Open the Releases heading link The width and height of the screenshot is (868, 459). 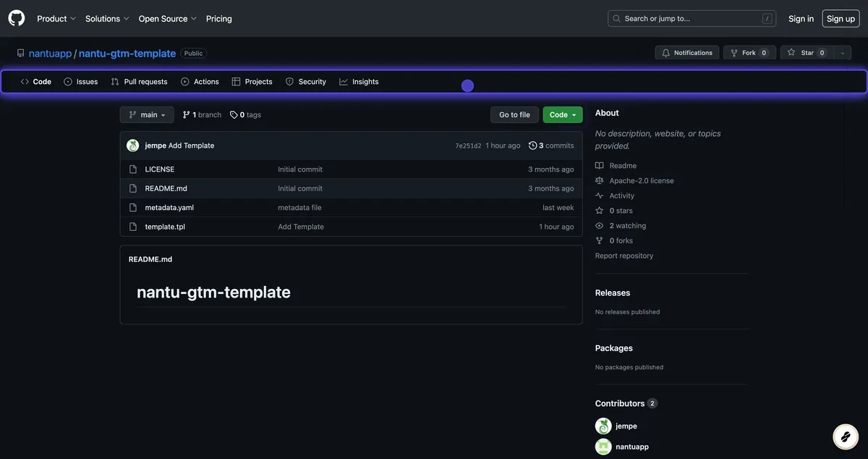click(613, 293)
